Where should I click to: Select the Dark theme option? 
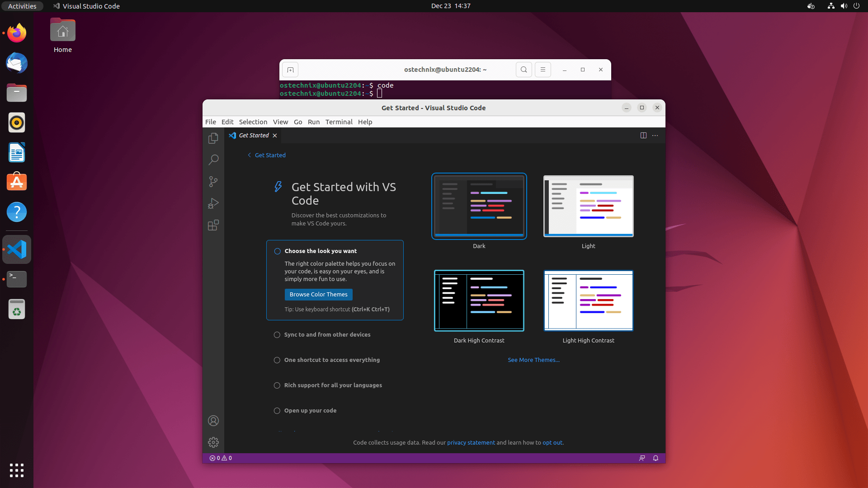coord(479,206)
